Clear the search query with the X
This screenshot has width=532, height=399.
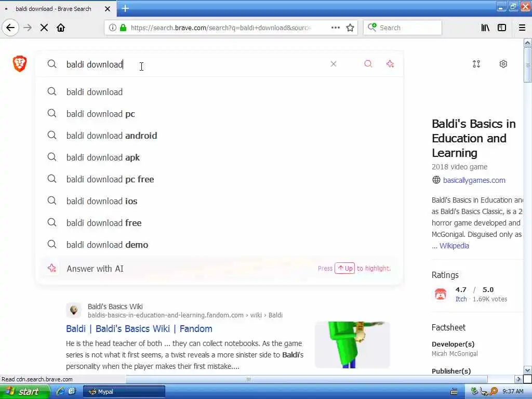[x=334, y=64]
